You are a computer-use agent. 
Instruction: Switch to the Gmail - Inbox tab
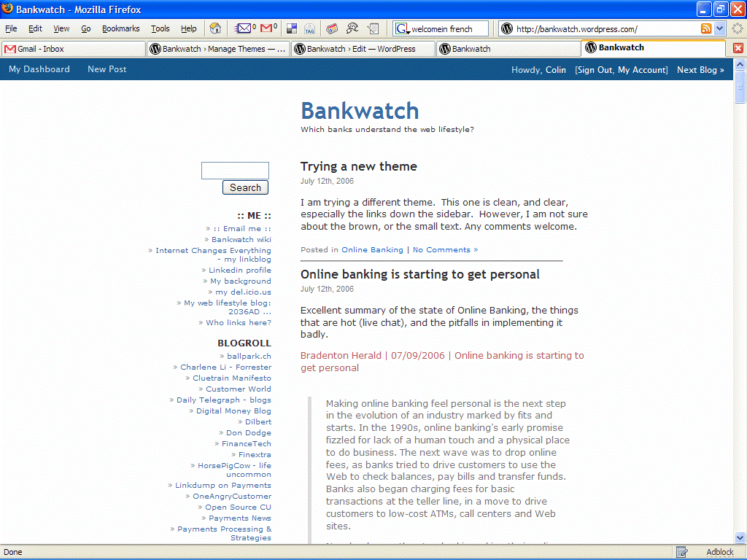[73, 49]
